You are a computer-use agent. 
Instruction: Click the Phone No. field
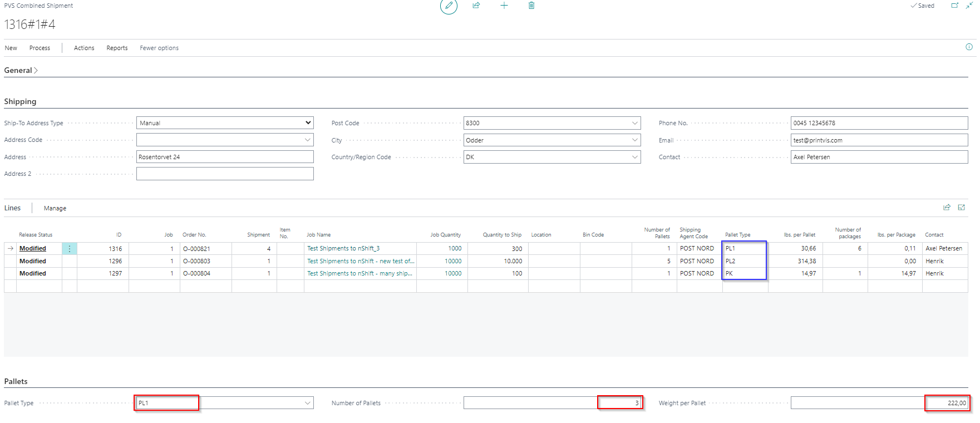point(879,123)
